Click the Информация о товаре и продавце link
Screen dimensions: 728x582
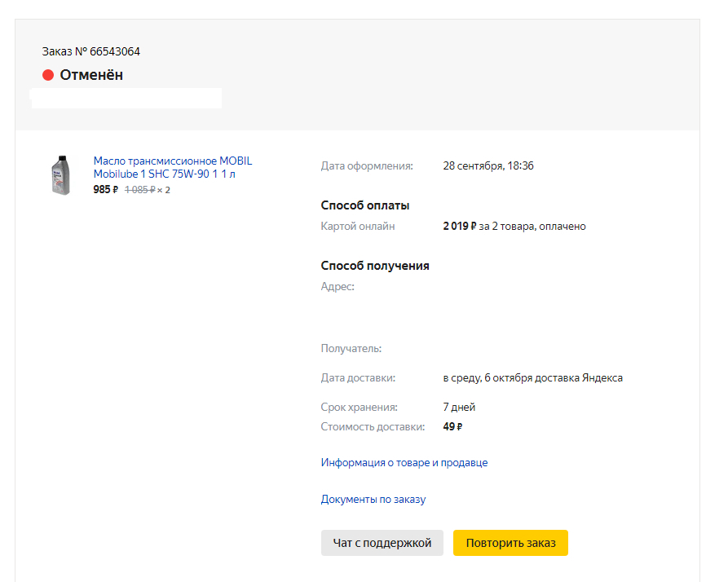(x=404, y=462)
